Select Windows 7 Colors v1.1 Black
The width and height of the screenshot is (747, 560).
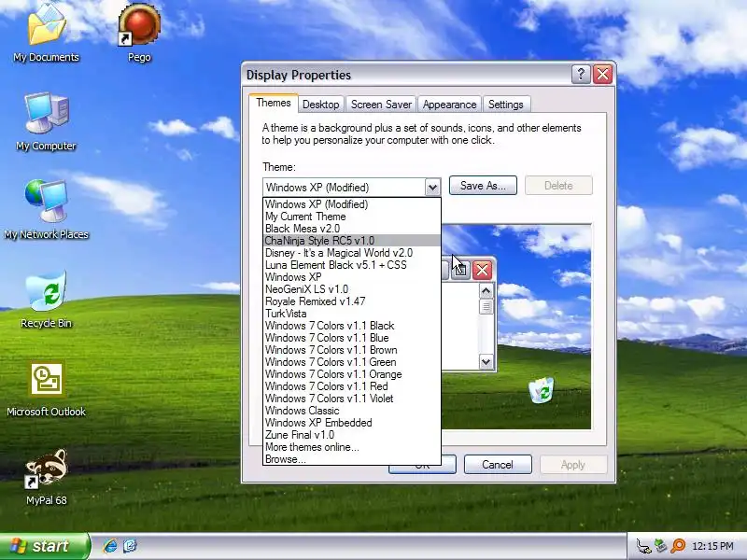[x=352, y=326]
